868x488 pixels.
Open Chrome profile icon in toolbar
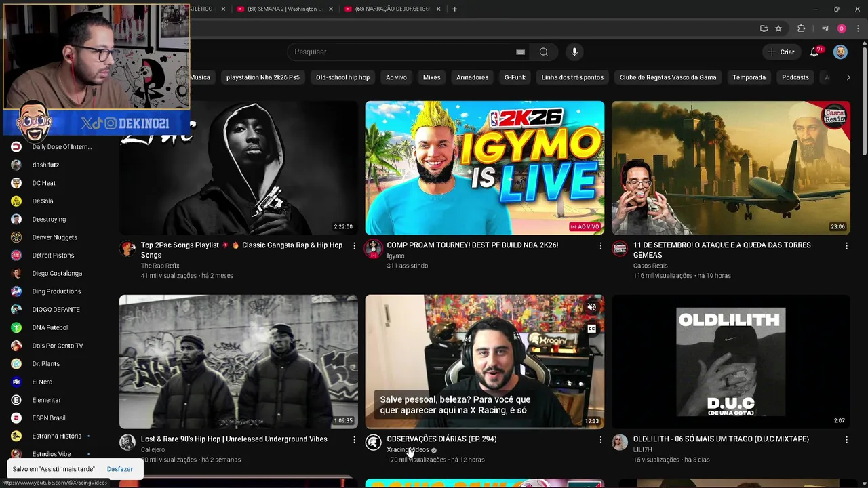pyautogui.click(x=842, y=28)
